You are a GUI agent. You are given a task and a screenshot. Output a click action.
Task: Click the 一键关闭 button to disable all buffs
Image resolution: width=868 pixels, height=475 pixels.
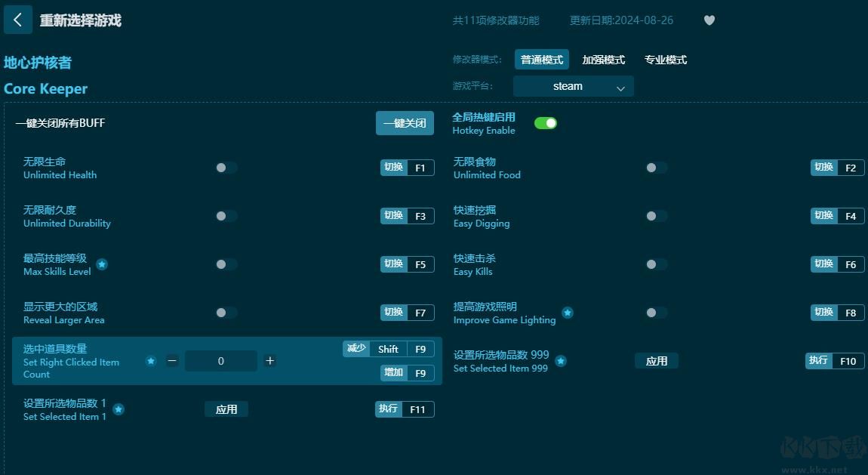click(405, 122)
